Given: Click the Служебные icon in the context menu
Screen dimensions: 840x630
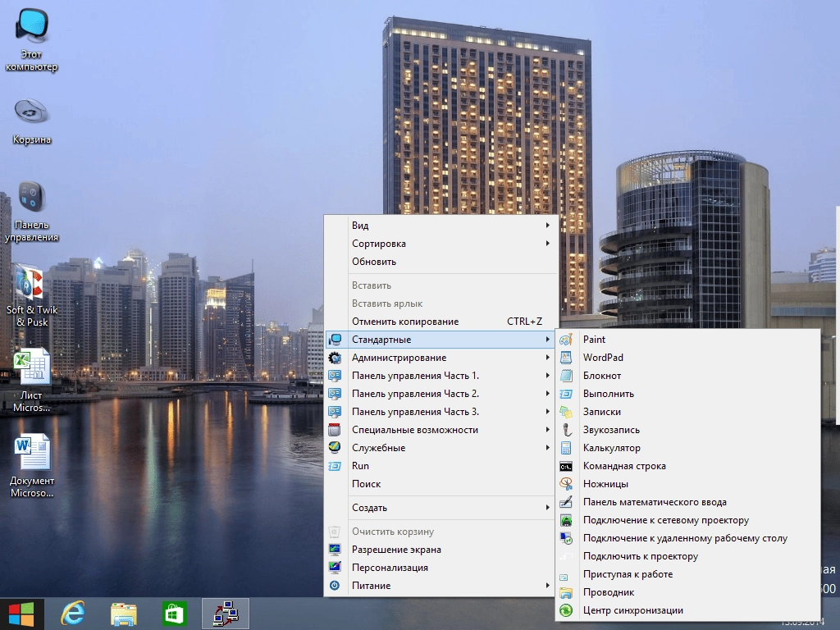Looking at the screenshot, I should pyautogui.click(x=335, y=448).
